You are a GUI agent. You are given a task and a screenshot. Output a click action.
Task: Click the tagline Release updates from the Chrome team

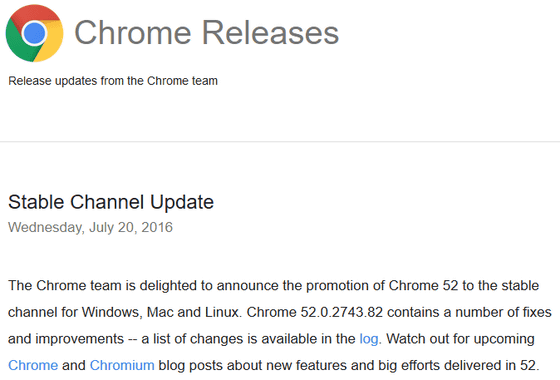(x=113, y=81)
